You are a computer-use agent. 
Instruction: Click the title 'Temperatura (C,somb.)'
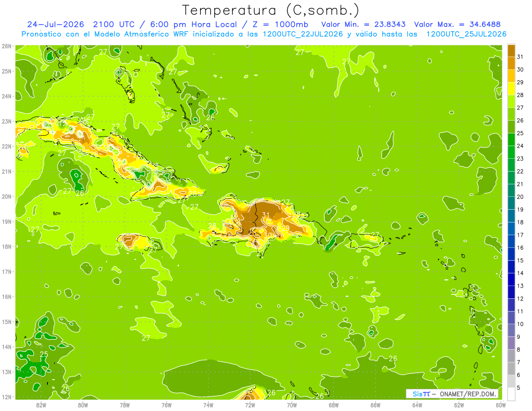click(270, 10)
